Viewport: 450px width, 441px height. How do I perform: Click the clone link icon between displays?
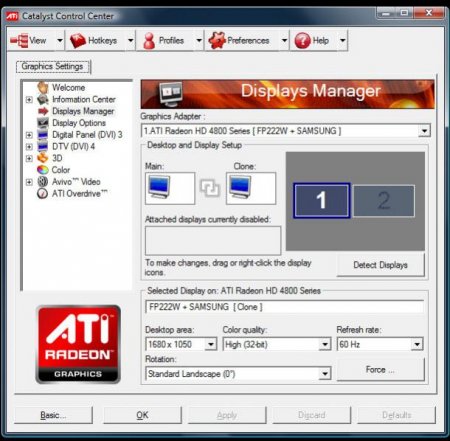210,188
